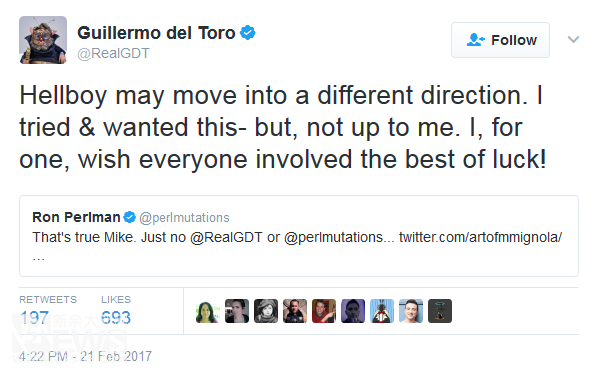Click the red-shirt liker avatar
Screen dimensions: 597x373
[324, 311]
